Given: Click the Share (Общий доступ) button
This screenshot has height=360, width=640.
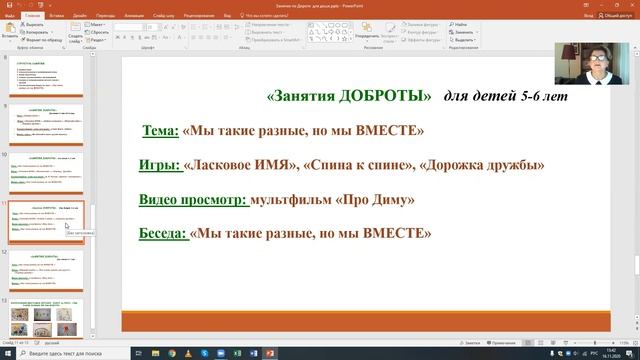Looking at the screenshot, I should (615, 16).
